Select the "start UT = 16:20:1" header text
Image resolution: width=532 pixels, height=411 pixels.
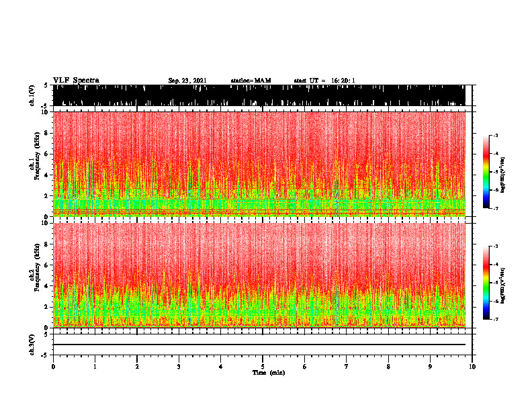tap(324, 81)
